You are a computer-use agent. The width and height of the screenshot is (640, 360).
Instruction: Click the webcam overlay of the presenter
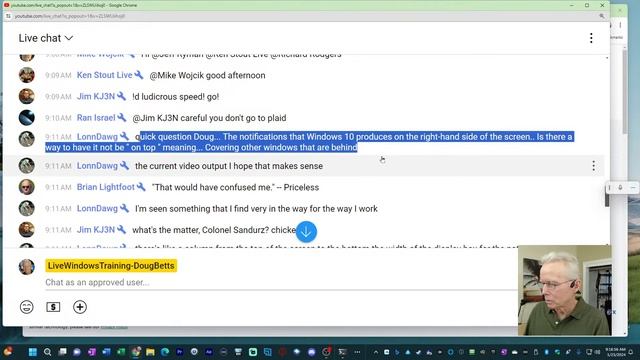(565, 290)
